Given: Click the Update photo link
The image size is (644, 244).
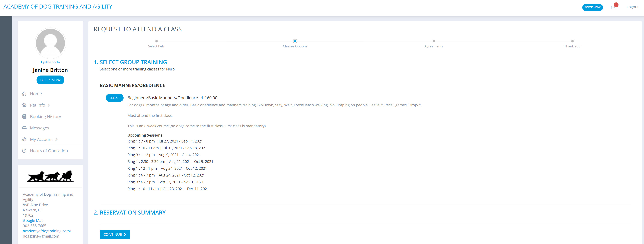Looking at the screenshot, I should (51, 62).
